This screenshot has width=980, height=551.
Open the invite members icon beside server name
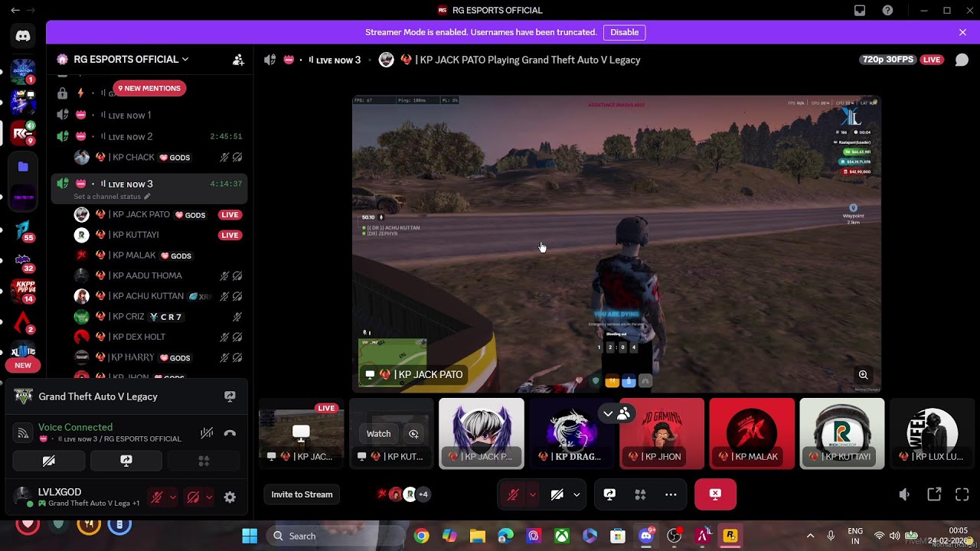(238, 60)
